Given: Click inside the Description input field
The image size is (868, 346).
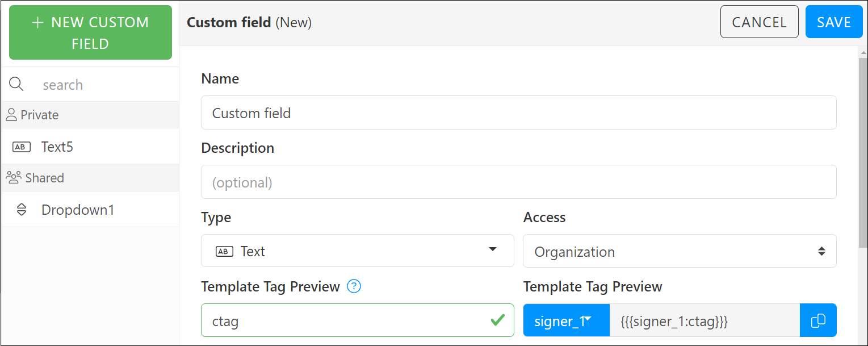Looking at the screenshot, I should (x=518, y=181).
